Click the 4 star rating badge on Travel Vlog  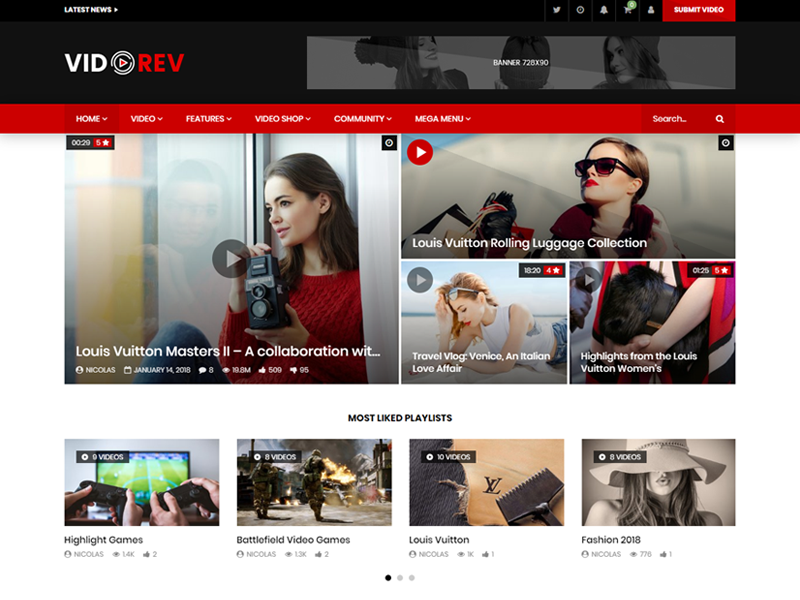pyautogui.click(x=553, y=270)
